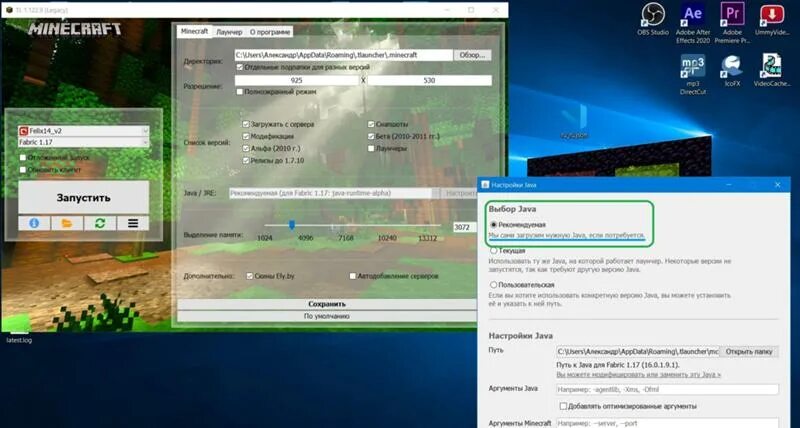Image resolution: width=800 pixels, height=428 pixels.
Task: Check 'Отложенный запуск' option
Action: click(22, 158)
